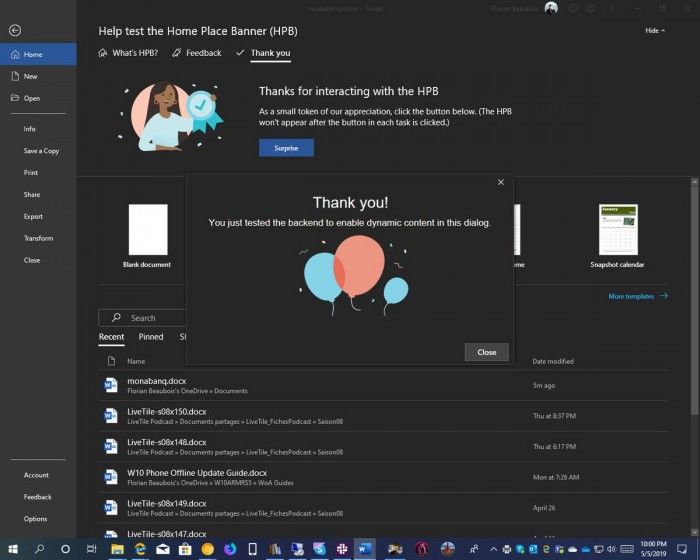Viewport: 700px width, 560px height.
Task: Switch to the Recent tab
Action: click(x=111, y=337)
